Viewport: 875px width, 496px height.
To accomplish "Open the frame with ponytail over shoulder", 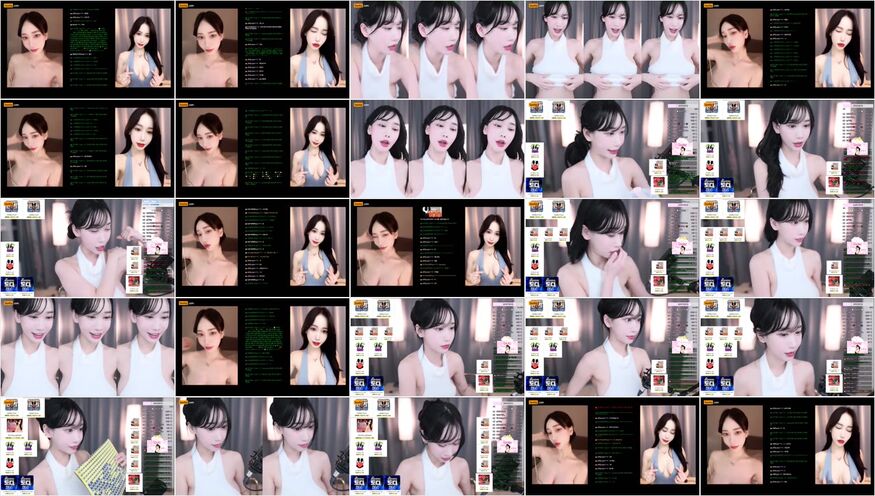I will (x=612, y=148).
